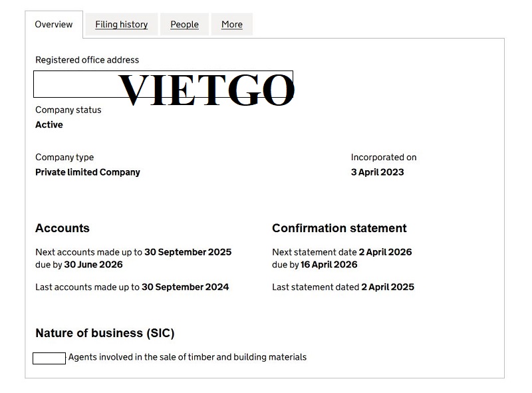Click the Next accounts 30 September 2025 line
The width and height of the screenshot is (532, 393).
pos(133,252)
